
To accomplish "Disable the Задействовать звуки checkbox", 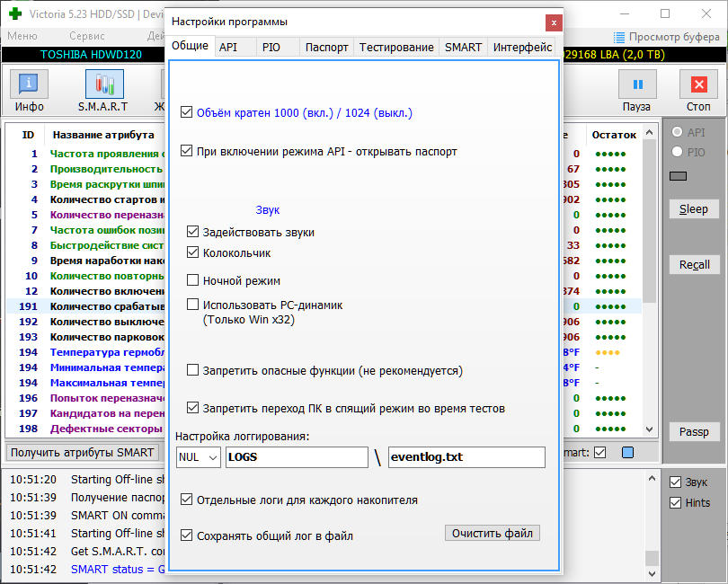I will coord(192,232).
